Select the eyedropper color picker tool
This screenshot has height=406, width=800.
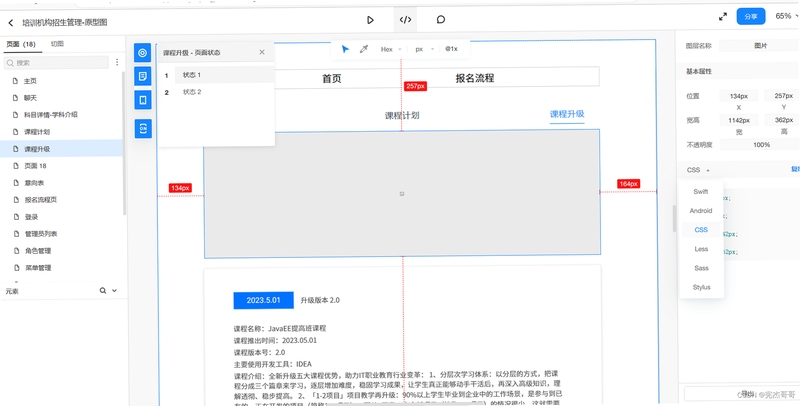pos(364,49)
